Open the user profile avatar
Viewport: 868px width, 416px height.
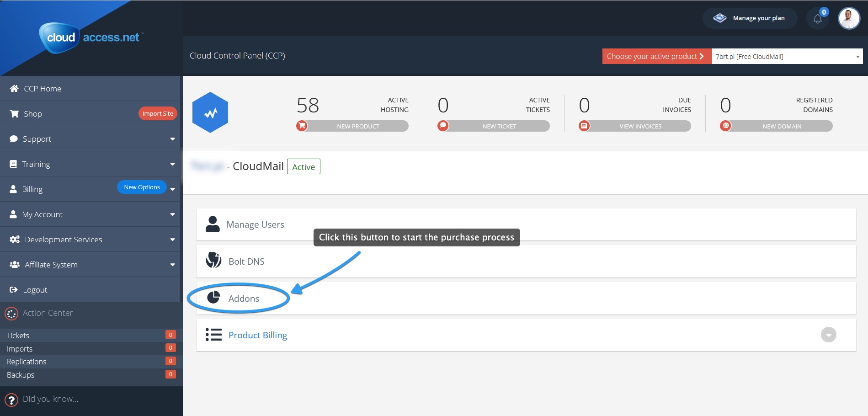(x=849, y=18)
